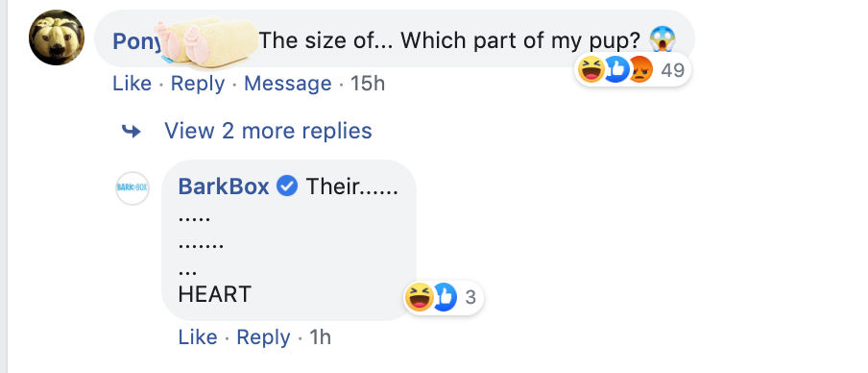The image size is (868, 373).
Task: Click the thumbs-up reaction beside the 3 count
Action: pyautogui.click(x=444, y=297)
